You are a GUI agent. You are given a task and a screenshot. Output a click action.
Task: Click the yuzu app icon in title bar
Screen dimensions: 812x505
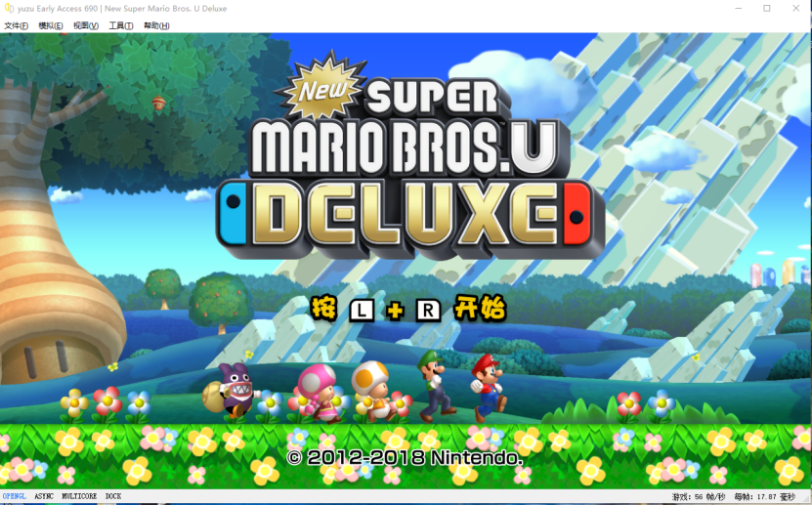9,8
